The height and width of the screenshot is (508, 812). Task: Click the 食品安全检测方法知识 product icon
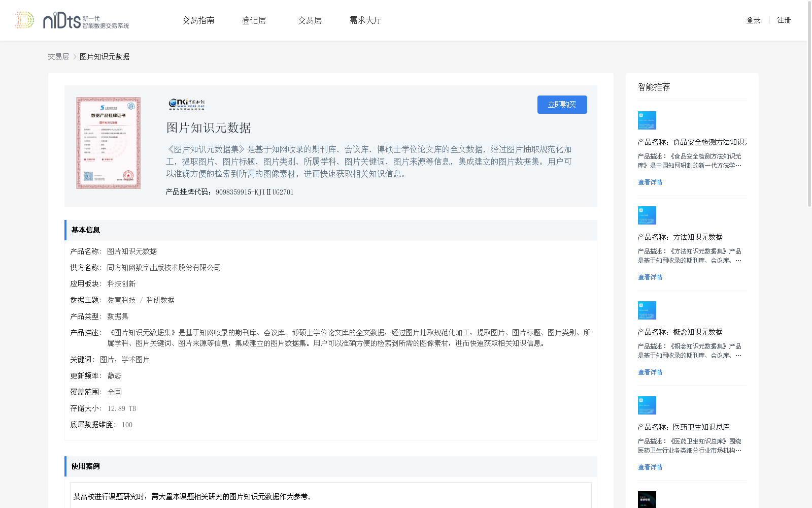(647, 120)
